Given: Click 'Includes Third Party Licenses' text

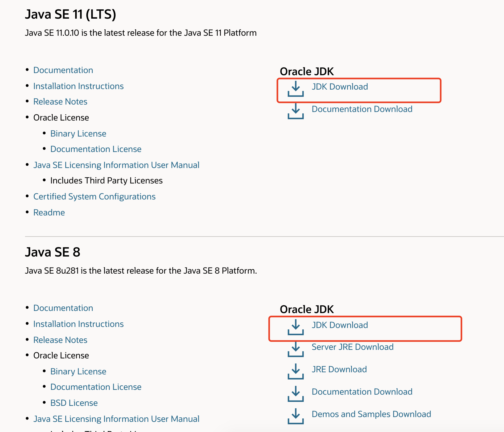Looking at the screenshot, I should [106, 181].
